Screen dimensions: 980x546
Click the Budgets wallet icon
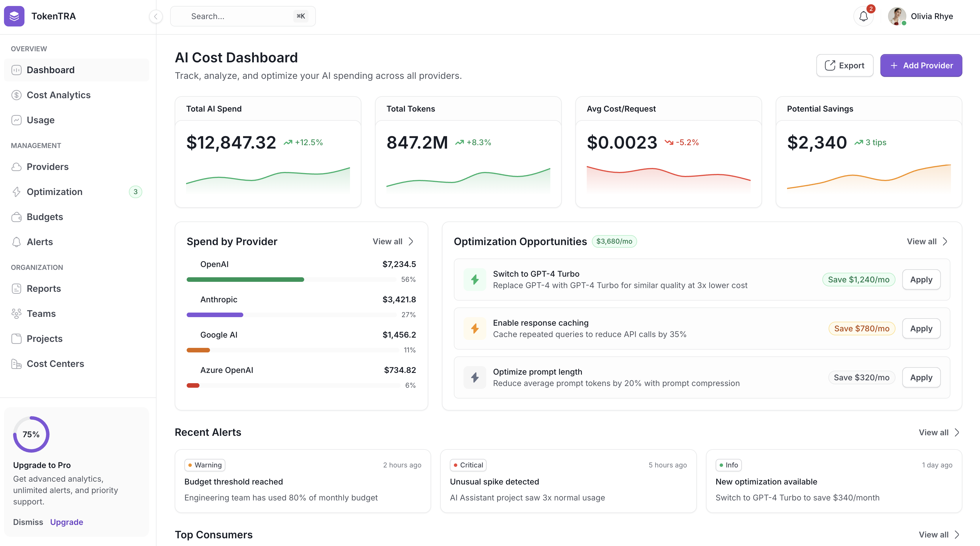[x=16, y=217]
